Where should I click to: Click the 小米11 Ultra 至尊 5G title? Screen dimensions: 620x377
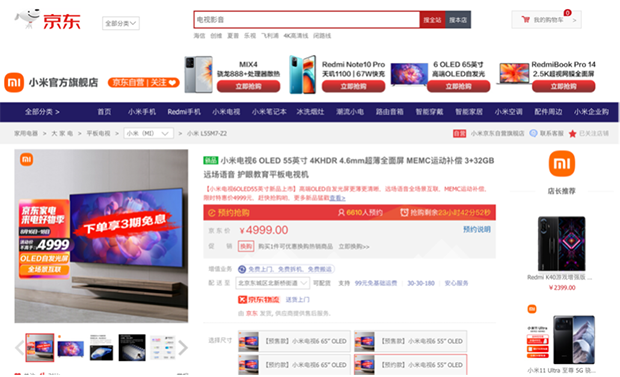[561, 371]
